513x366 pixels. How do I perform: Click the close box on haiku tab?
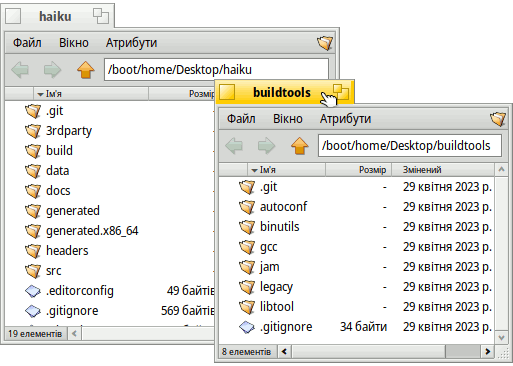[x=13, y=16]
